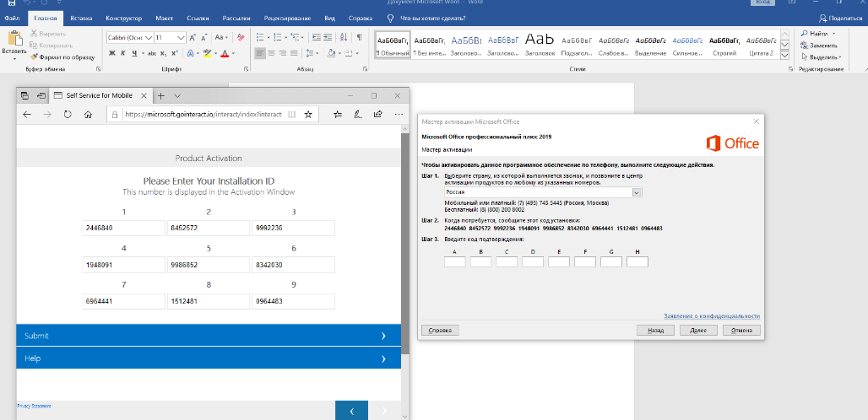
Task: Click Отмена in Office activation wizard
Action: [x=741, y=331]
